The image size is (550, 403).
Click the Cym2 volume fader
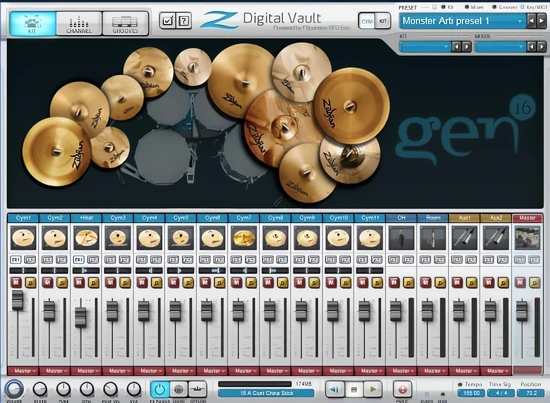click(x=49, y=310)
